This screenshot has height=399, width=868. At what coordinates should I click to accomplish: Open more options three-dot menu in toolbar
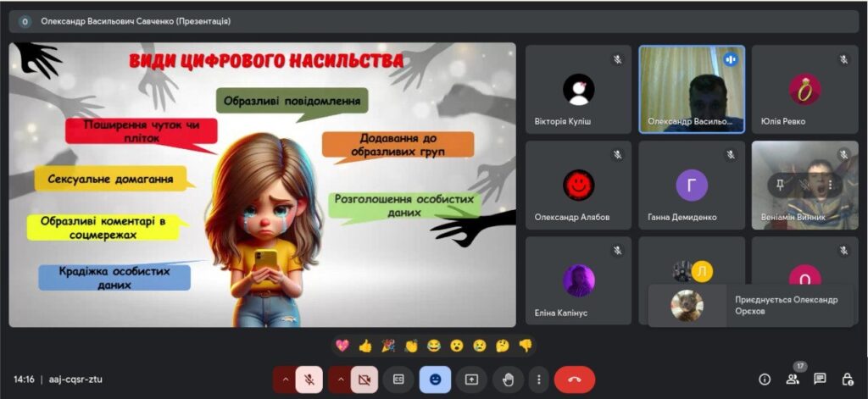coord(538,380)
